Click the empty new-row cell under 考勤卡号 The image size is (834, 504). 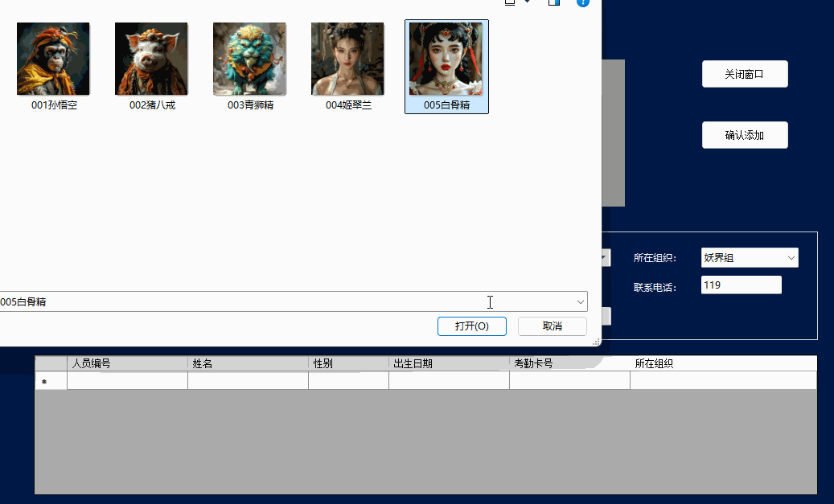point(569,381)
